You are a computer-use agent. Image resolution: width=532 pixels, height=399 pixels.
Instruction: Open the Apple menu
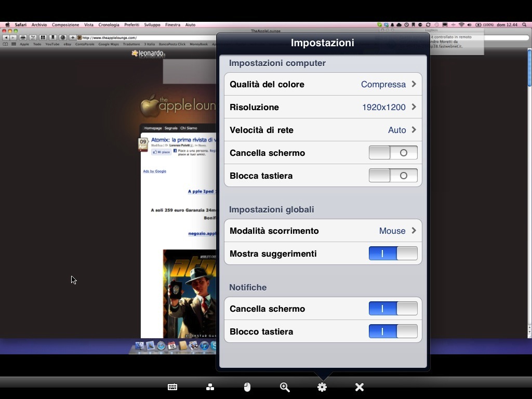click(x=7, y=25)
